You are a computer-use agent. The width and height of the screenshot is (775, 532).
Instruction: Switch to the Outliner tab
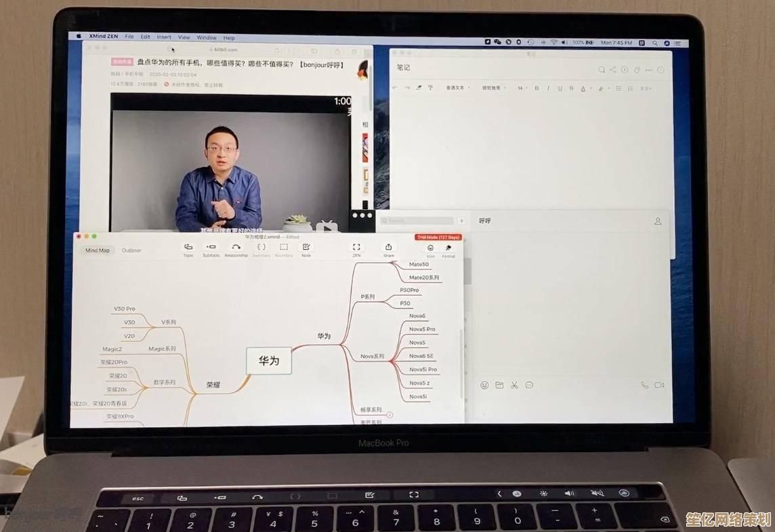pos(131,250)
